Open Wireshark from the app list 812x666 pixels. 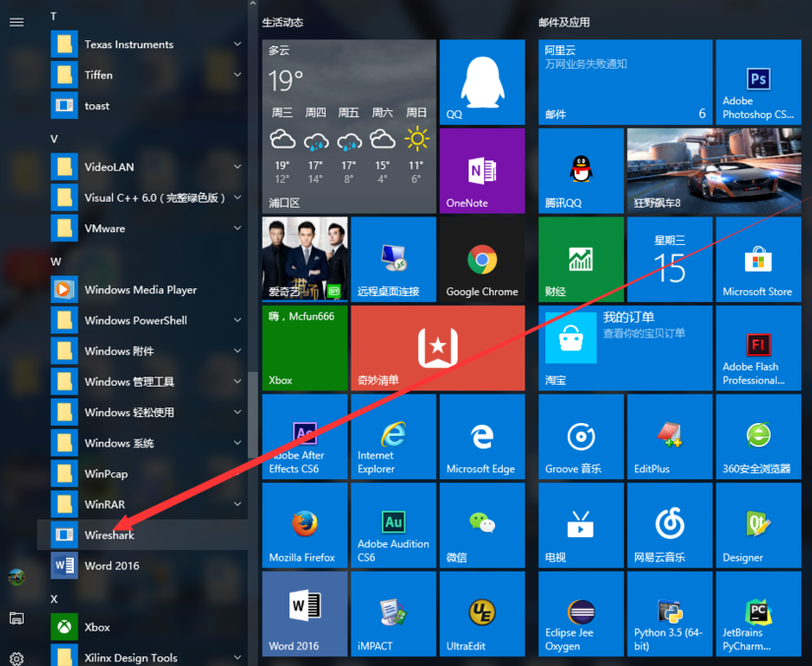click(109, 535)
